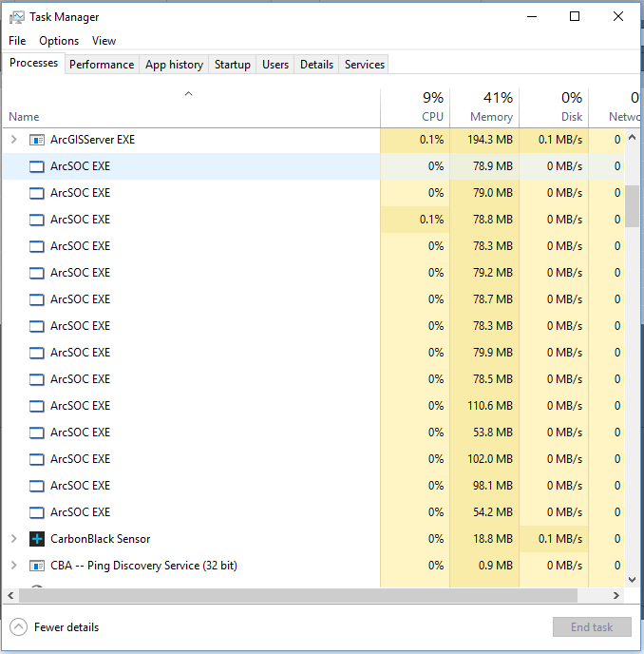Click the ArcGISServer EXE process icon
644x654 pixels.
pos(37,140)
